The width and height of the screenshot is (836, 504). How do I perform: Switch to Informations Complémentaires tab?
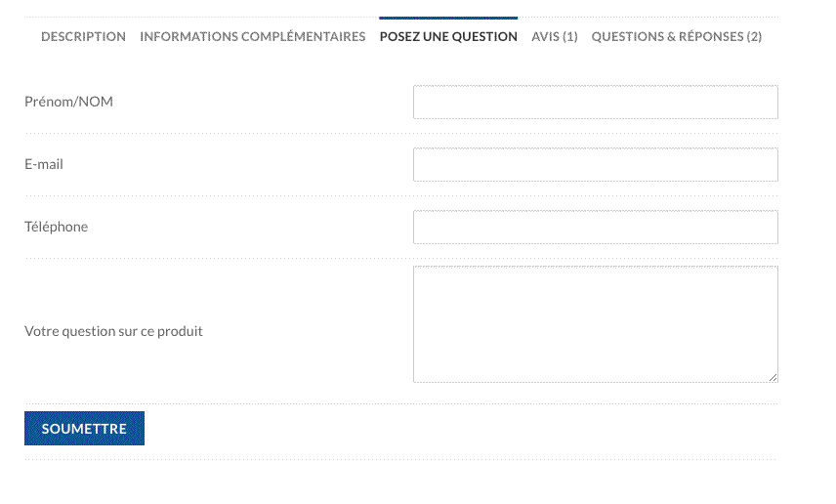pos(252,37)
